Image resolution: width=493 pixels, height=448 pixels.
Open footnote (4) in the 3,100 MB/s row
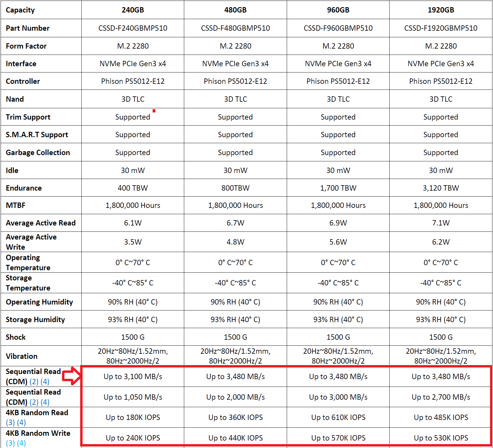(x=45, y=381)
